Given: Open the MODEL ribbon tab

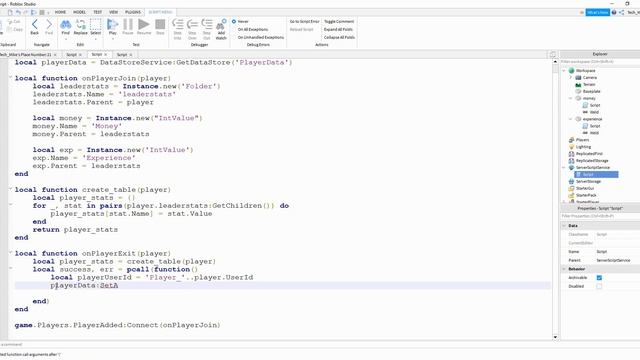Looking at the screenshot, I should (79, 12).
